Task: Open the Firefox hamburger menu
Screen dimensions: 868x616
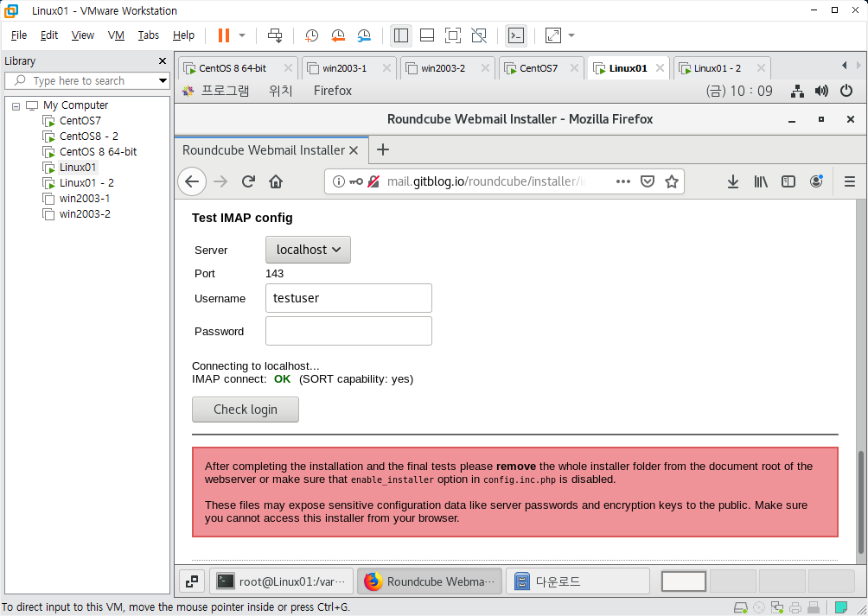Action: (x=850, y=181)
